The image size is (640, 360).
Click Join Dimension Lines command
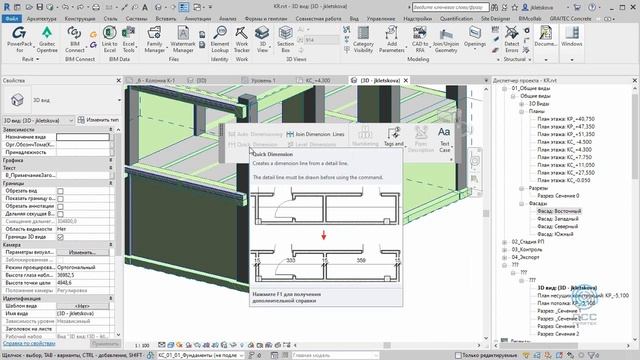316,134
